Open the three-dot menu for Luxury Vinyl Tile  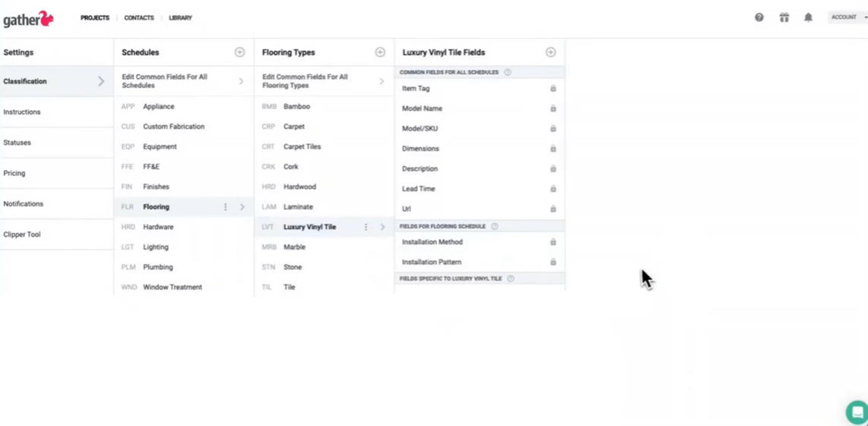(366, 227)
